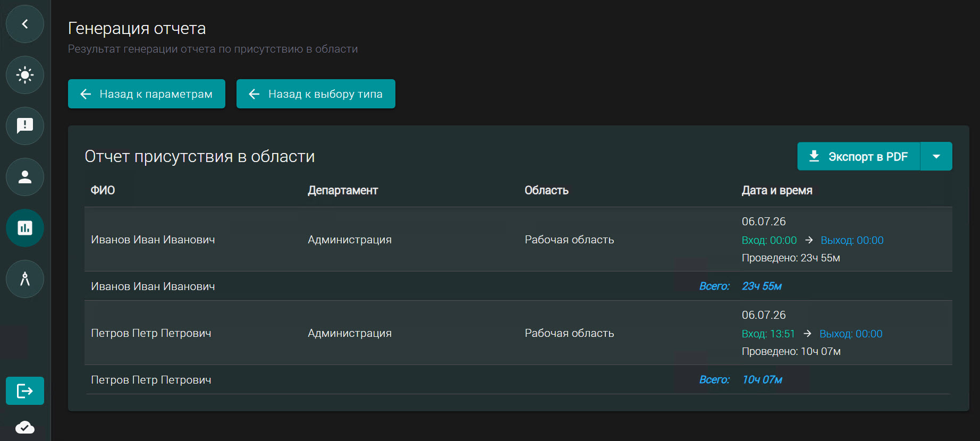Open the user profile icon in sidebar
This screenshot has width=980, height=441.
click(25, 177)
